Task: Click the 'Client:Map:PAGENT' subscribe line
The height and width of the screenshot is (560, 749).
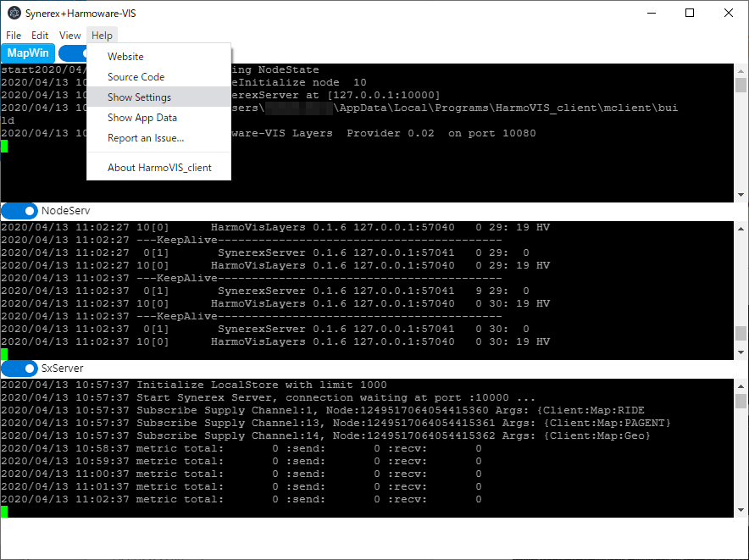Action: [x=336, y=423]
